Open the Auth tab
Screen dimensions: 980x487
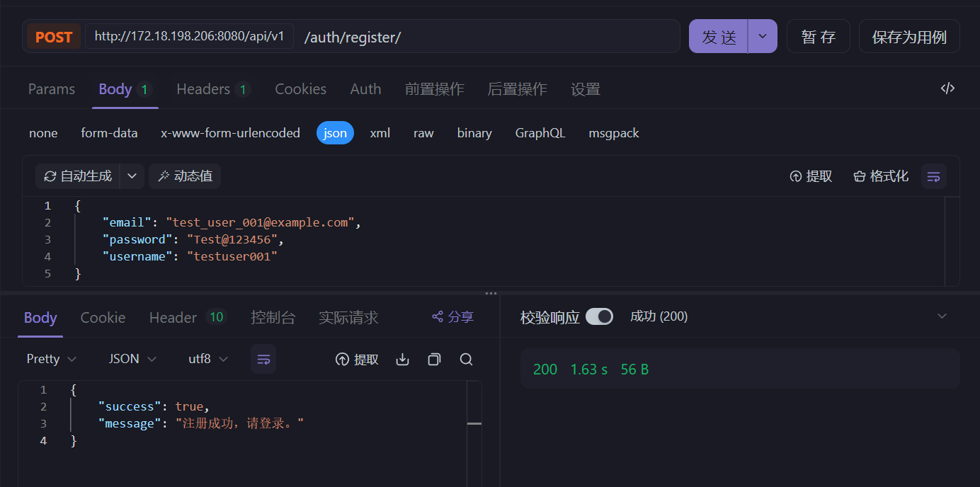[365, 88]
